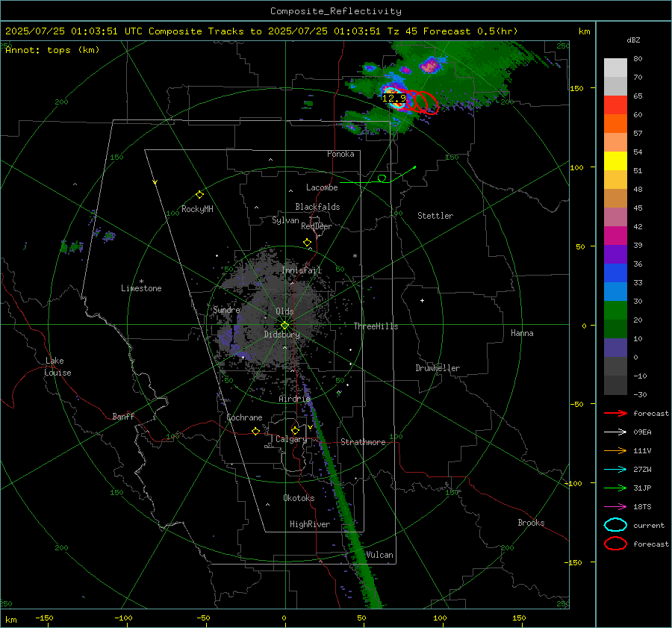Click the Didsbury label
672x628 pixels.
point(282,335)
